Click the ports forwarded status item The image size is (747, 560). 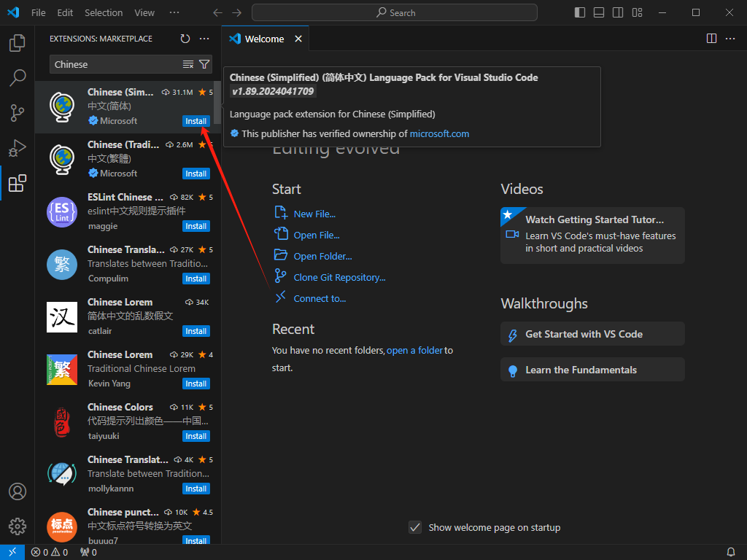pyautogui.click(x=88, y=553)
